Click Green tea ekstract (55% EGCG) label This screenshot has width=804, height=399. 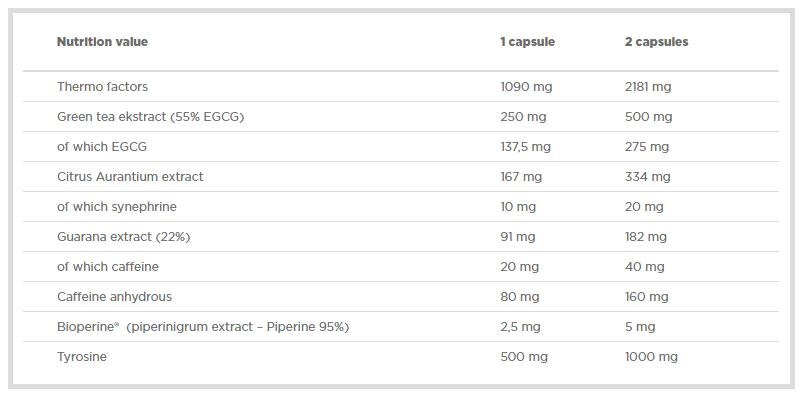pyautogui.click(x=151, y=117)
